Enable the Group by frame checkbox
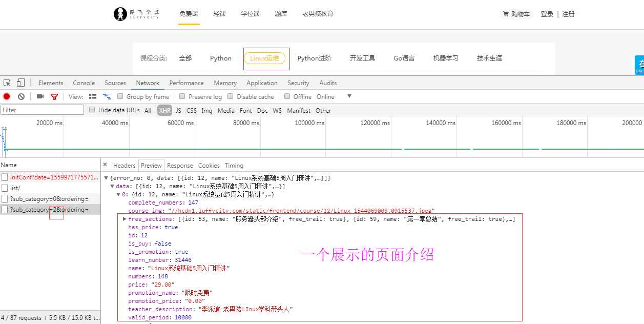 120,96
